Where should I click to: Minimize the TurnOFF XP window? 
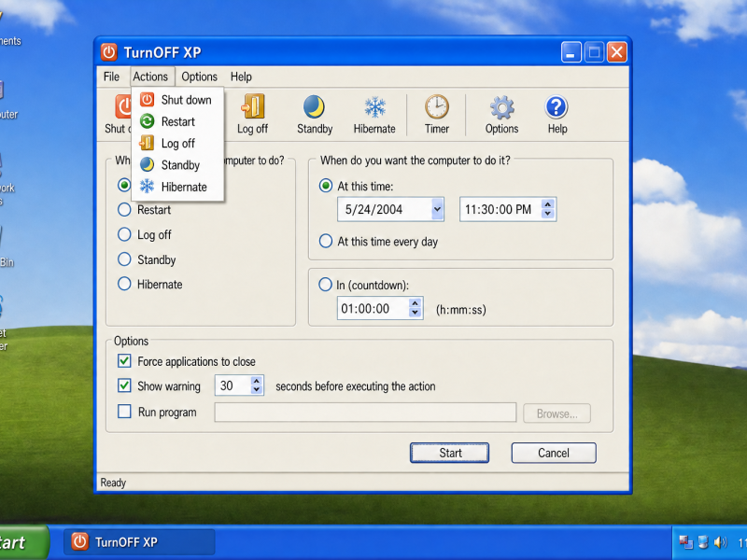(571, 52)
